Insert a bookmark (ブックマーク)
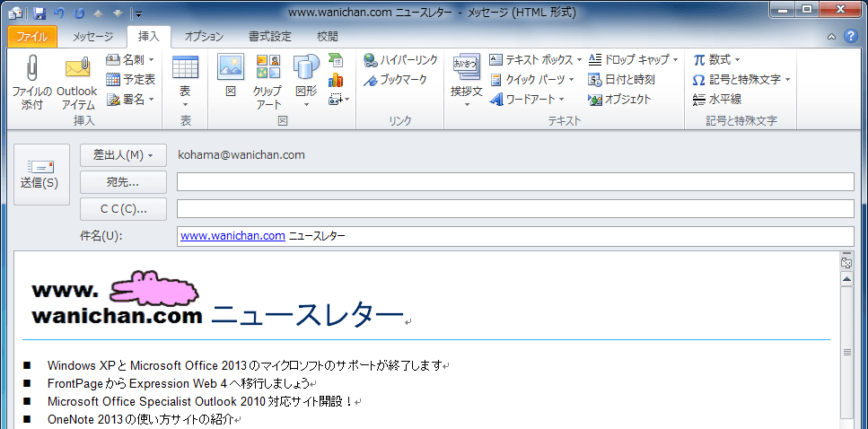Screen dimensions: 868x429 pyautogui.click(x=395, y=80)
